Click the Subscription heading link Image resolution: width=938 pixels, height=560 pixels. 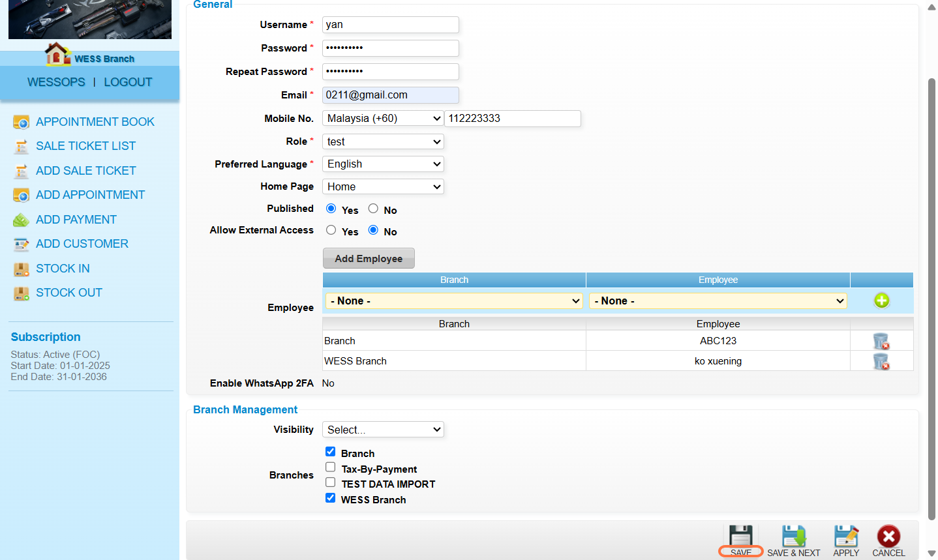click(x=46, y=337)
